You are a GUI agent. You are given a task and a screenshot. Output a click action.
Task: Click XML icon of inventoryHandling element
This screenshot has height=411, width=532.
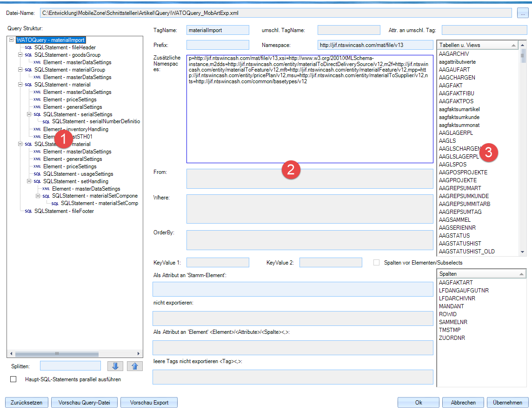[37, 129]
